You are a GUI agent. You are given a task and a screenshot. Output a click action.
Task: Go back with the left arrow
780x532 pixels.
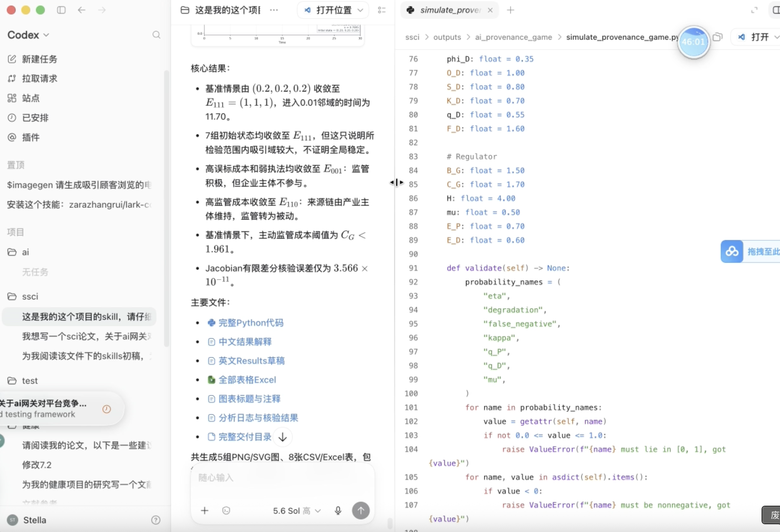(82, 10)
